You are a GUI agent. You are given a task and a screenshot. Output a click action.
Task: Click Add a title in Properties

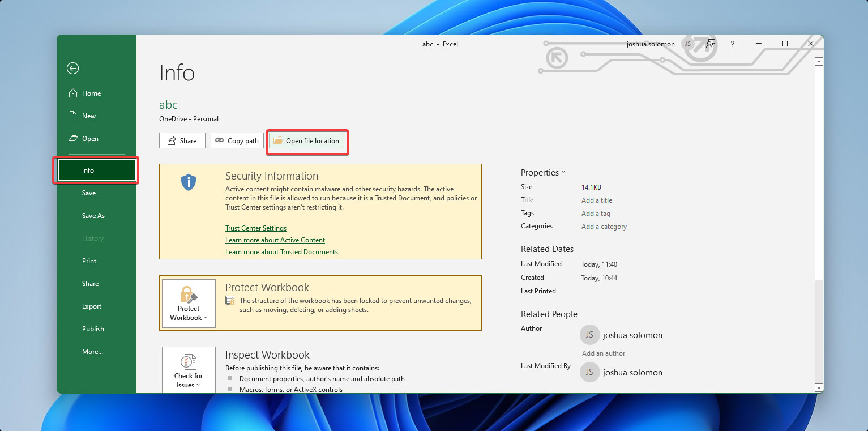[x=597, y=200]
